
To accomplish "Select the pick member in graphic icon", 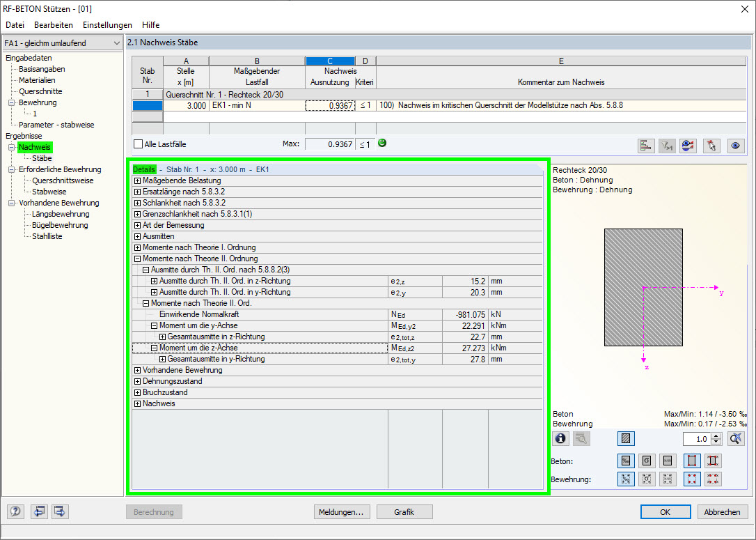I will coord(711,146).
